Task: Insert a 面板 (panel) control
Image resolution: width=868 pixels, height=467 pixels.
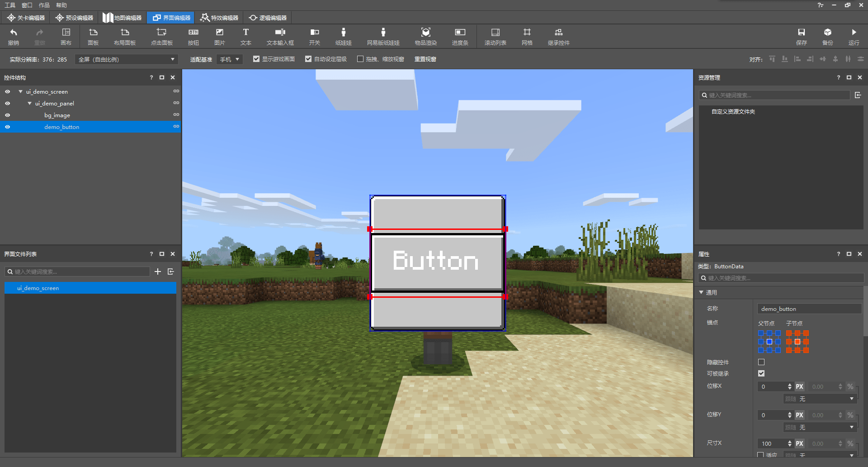Action: (x=93, y=36)
